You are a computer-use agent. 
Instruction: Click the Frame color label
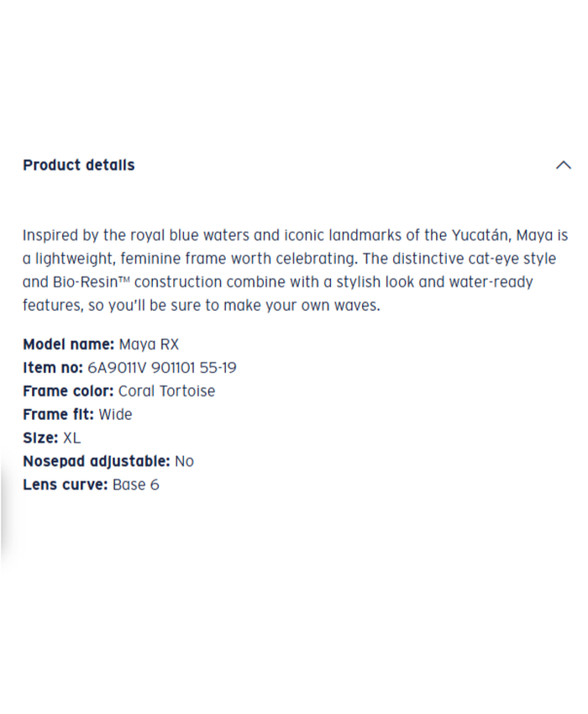68,391
